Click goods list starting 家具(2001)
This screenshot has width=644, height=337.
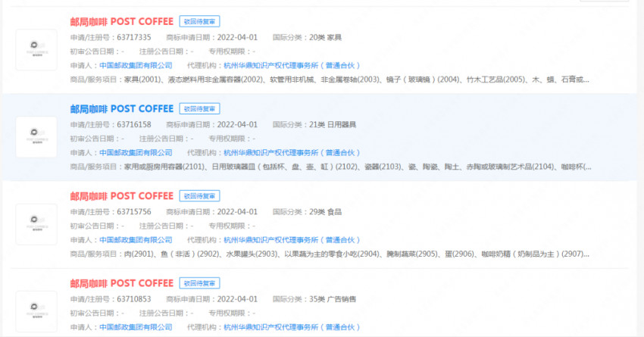[357, 80]
